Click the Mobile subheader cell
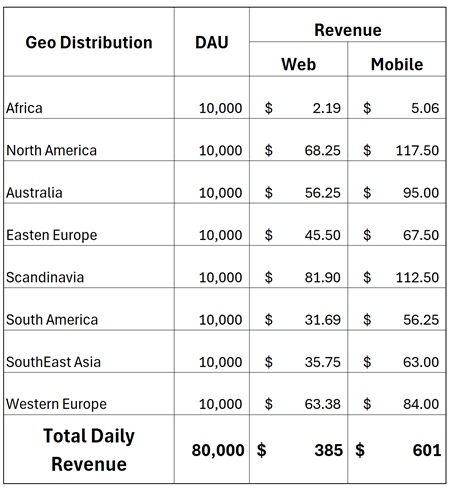Viewport: 453px width, 490px height. (397, 59)
